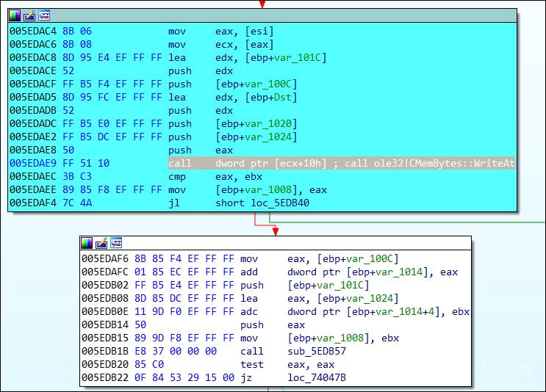The height and width of the screenshot is (392, 546).
Task: Click the jz target loc_74047B
Action: click(317, 377)
